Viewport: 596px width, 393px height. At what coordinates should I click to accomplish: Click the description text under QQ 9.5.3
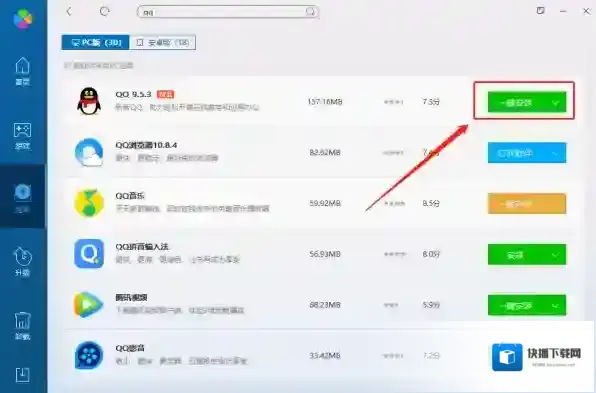[187, 108]
